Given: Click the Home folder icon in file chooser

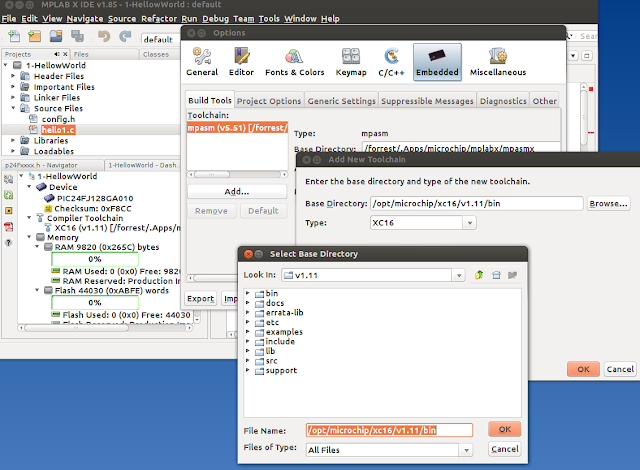Looking at the screenshot, I should click(x=496, y=275).
